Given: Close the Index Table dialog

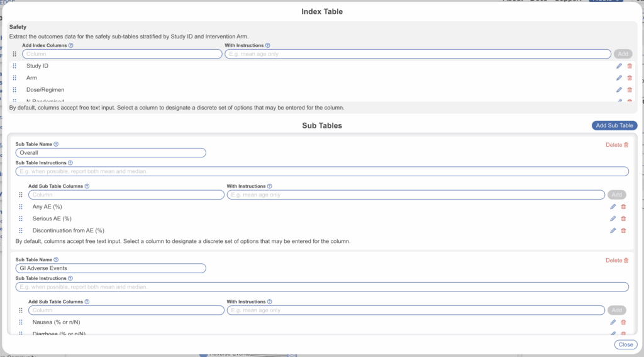Looking at the screenshot, I should tap(625, 344).
